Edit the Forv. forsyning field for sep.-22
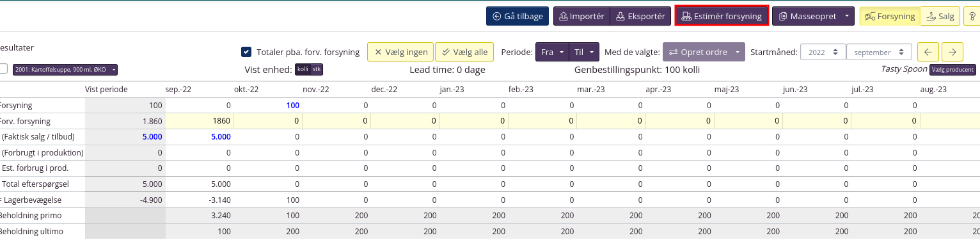The image size is (980, 240). tap(200, 121)
